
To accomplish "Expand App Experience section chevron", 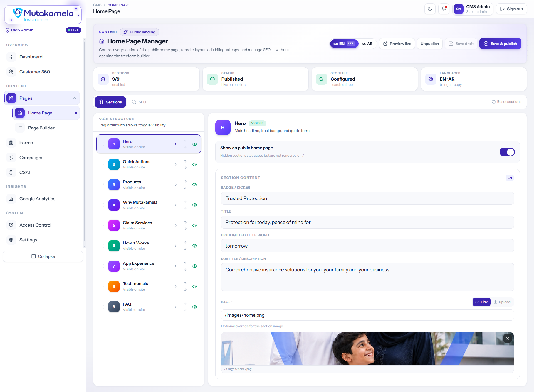I will [175, 266].
